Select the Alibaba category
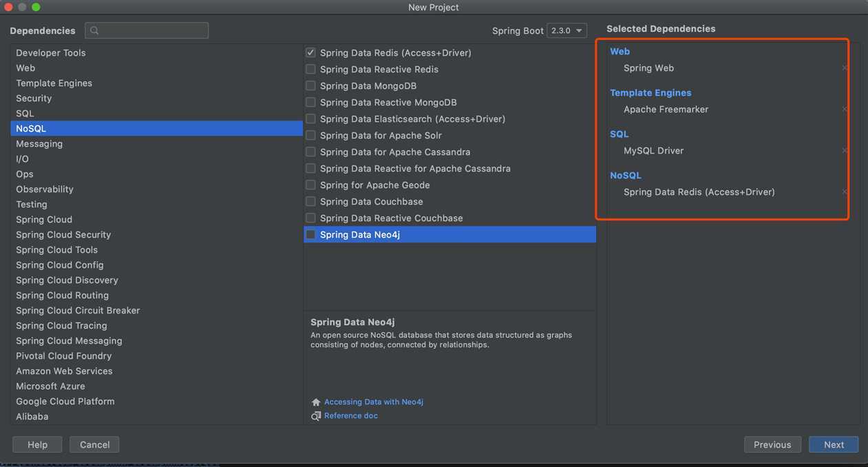The height and width of the screenshot is (467, 868). point(156,417)
